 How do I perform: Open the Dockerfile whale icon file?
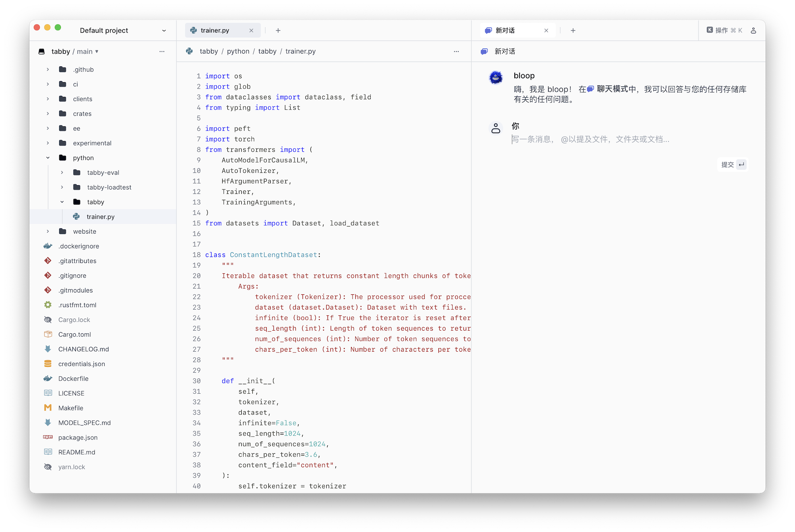(73, 378)
